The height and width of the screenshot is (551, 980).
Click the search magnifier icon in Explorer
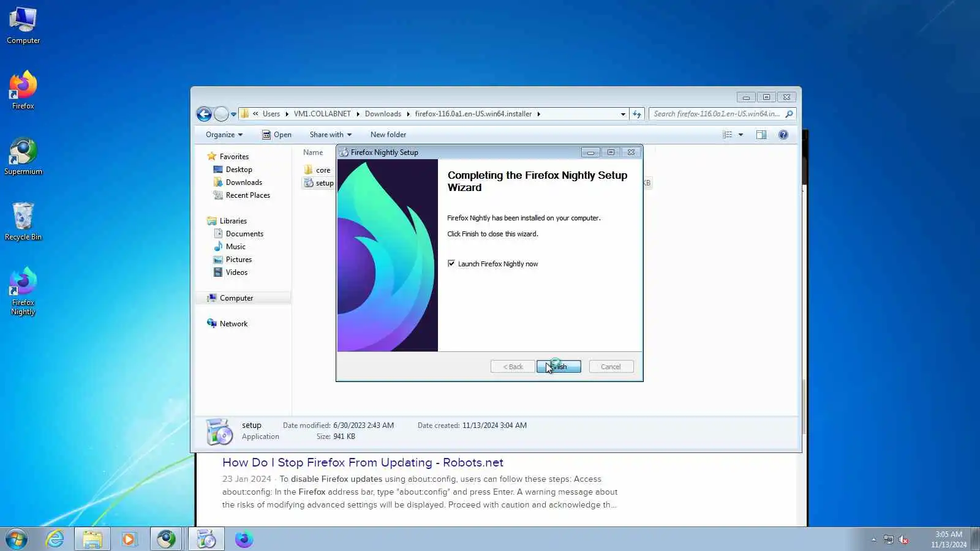789,114
